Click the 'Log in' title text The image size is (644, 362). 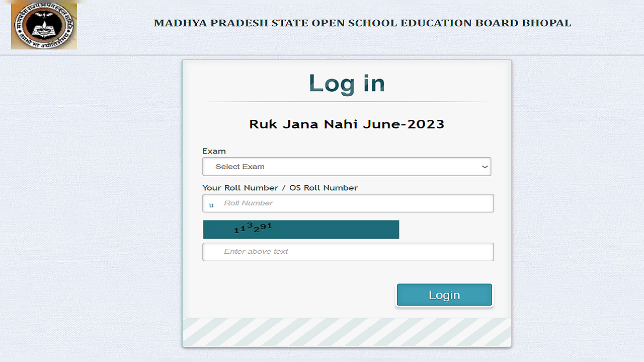347,83
